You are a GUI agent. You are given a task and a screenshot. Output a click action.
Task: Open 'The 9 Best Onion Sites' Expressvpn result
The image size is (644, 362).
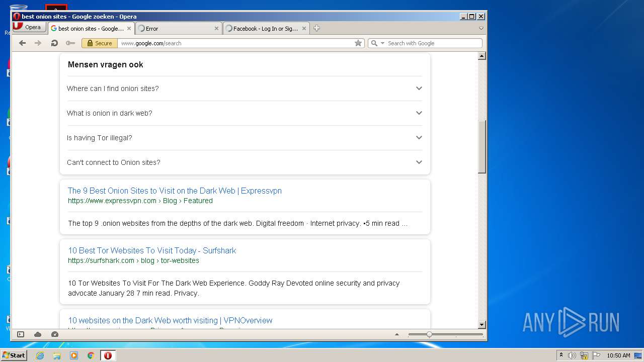point(175,191)
